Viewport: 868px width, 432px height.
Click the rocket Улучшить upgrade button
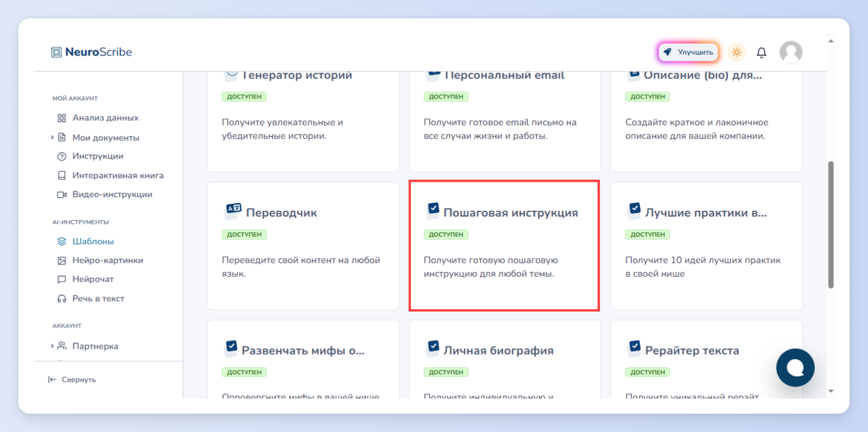688,52
